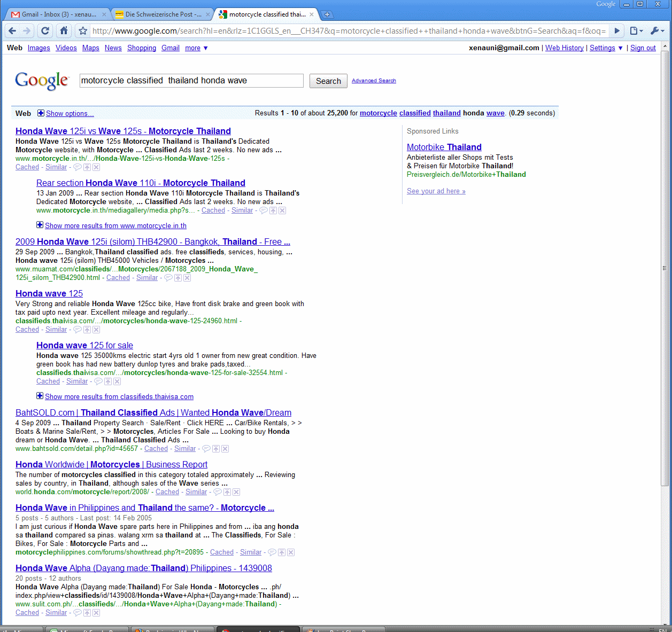This screenshot has height=632, width=672.
Task: Open Videos search
Action: click(x=66, y=48)
